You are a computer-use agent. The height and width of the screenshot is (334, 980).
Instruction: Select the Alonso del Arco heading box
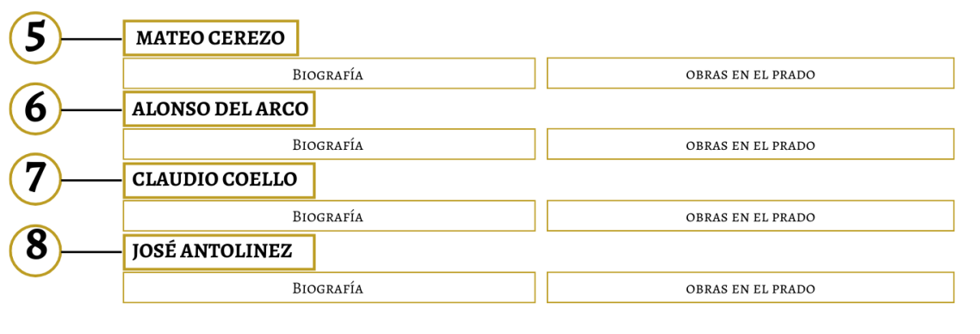click(x=220, y=108)
